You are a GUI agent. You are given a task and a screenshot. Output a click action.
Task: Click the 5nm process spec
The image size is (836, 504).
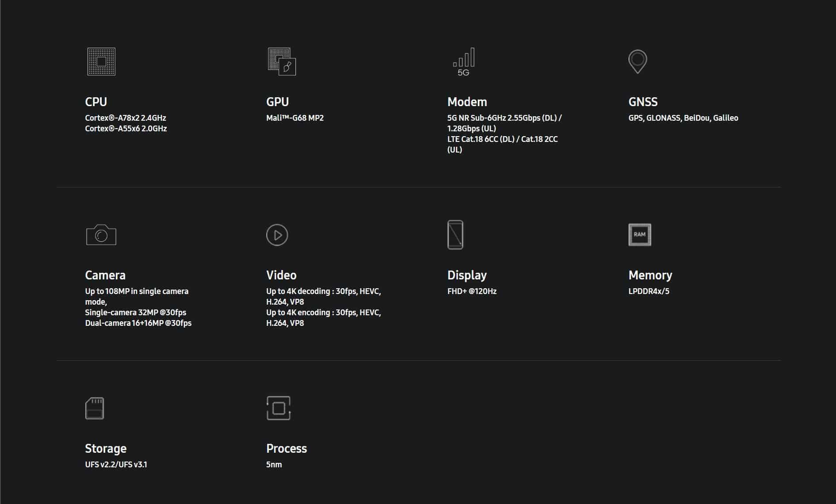[x=274, y=465]
